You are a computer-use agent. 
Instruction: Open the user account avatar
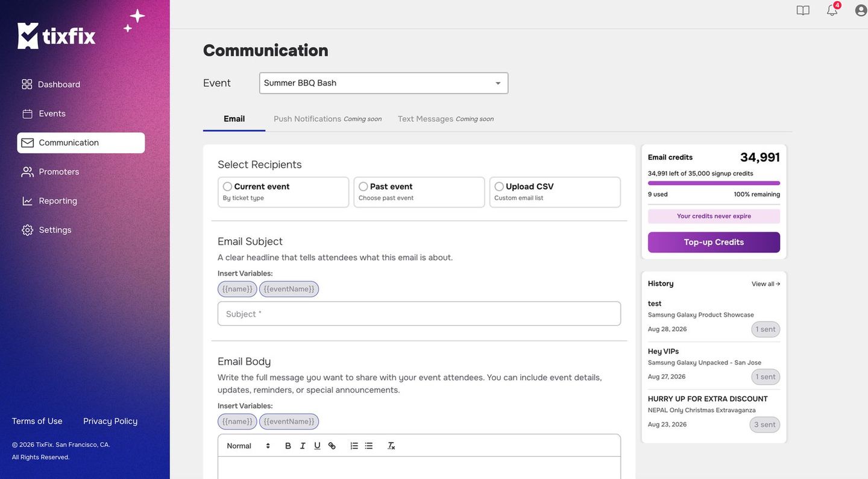(x=861, y=10)
